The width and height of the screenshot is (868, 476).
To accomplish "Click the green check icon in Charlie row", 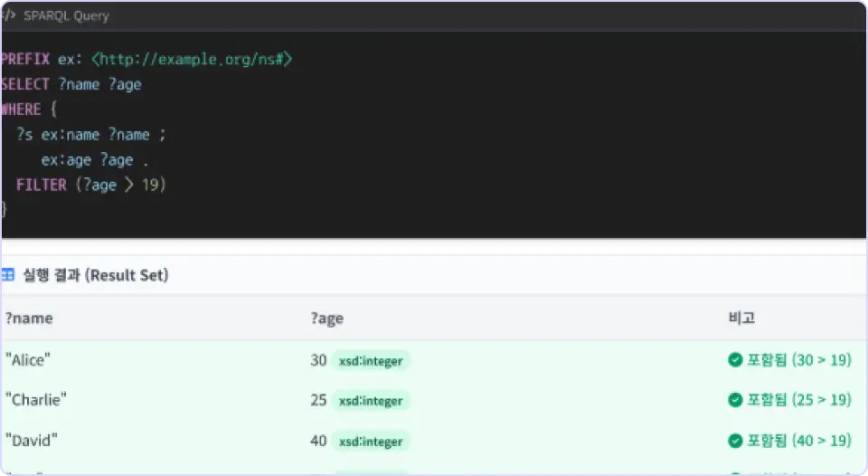I will [x=735, y=399].
